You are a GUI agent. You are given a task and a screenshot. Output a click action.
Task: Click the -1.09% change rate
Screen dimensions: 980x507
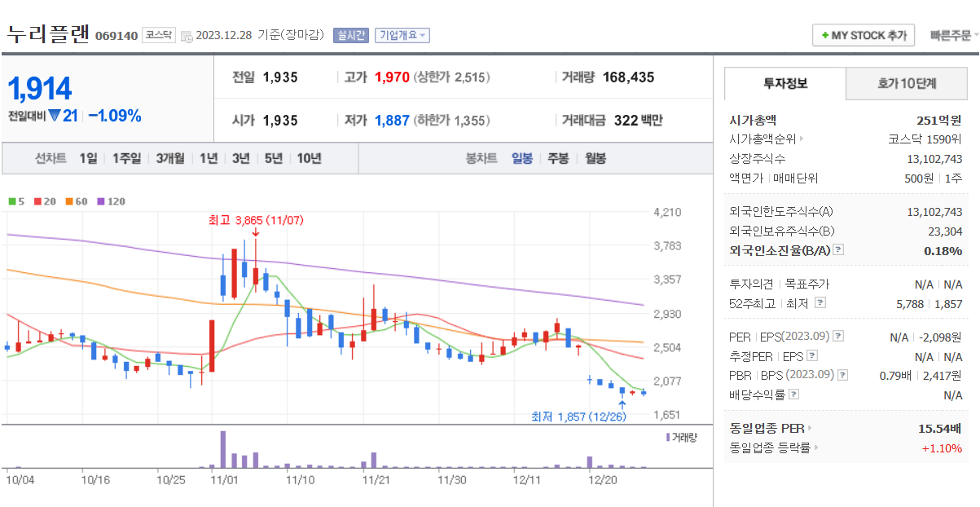[x=115, y=116]
